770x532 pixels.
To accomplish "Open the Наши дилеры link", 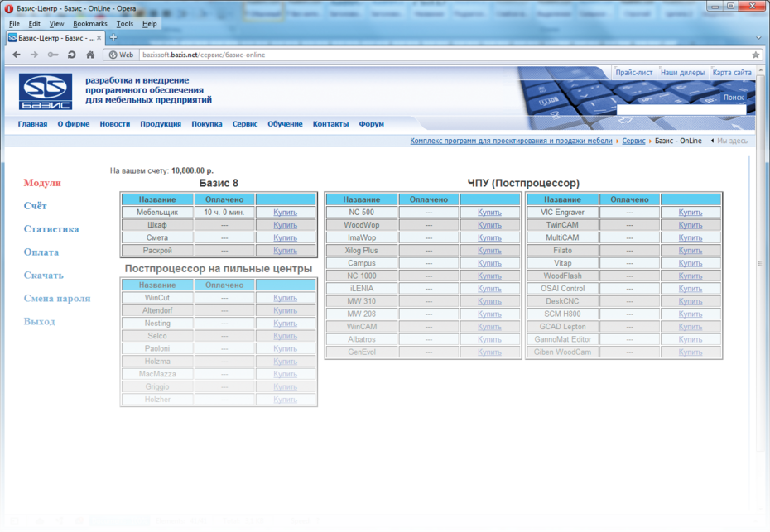I will click(682, 73).
